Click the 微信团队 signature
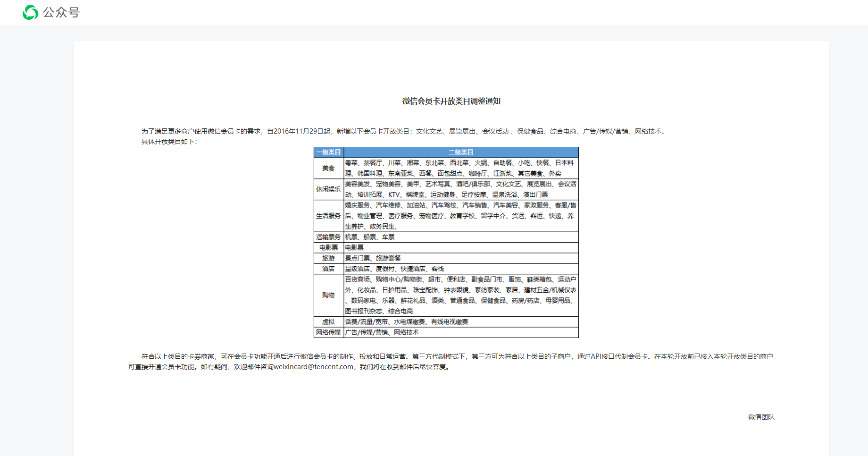This screenshot has height=456, width=868. 761,417
